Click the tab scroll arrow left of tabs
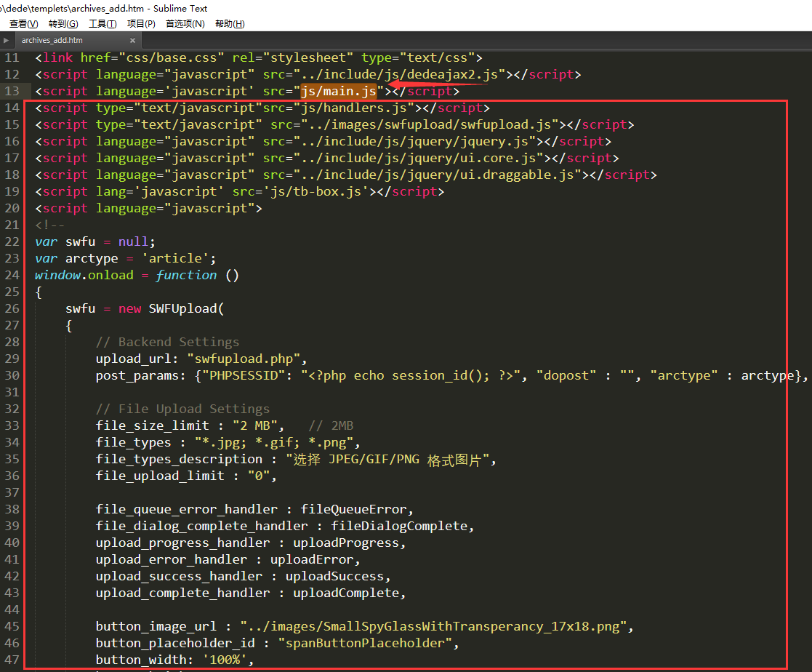The height and width of the screenshot is (672, 812). click(x=7, y=41)
